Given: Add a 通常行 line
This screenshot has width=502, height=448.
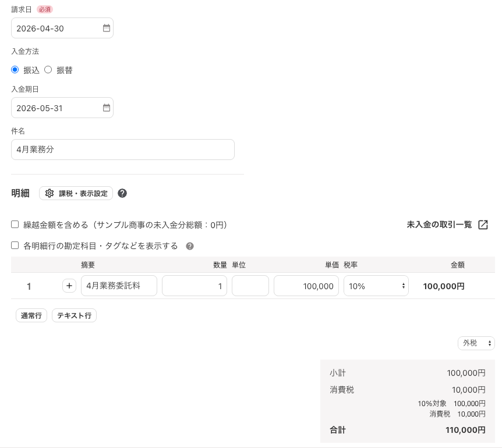Looking at the screenshot, I should click(x=31, y=315).
